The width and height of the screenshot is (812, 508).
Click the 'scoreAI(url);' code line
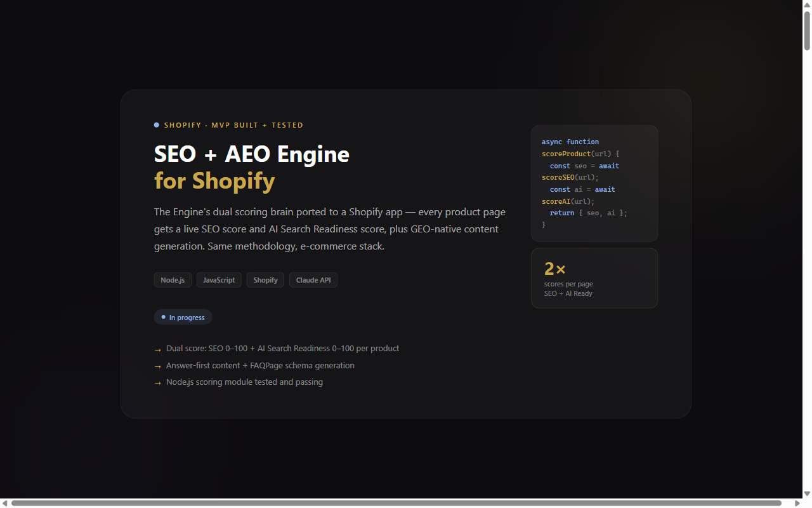pos(568,201)
